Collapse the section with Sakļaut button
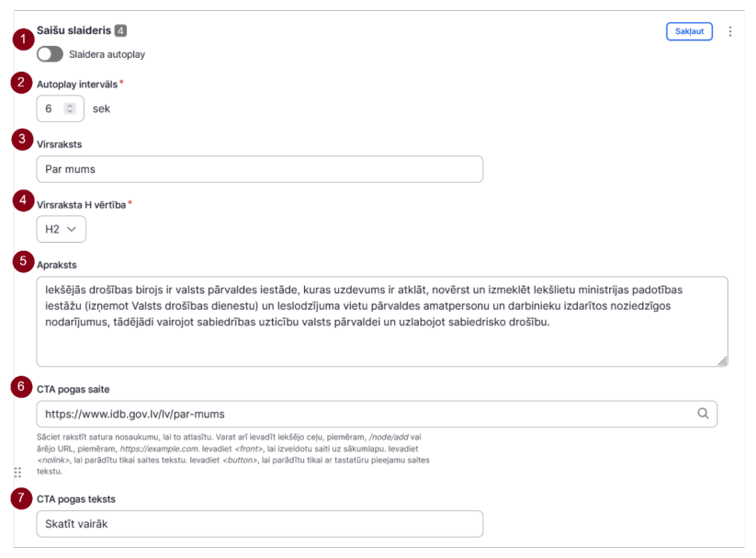Image resolution: width=756 pixels, height=558 pixels. pos(689,31)
